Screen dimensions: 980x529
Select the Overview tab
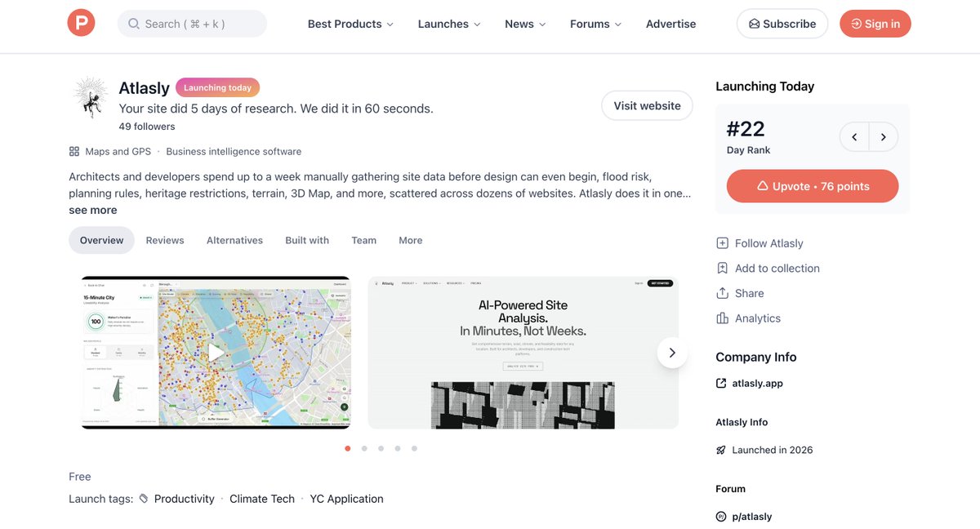tap(101, 240)
